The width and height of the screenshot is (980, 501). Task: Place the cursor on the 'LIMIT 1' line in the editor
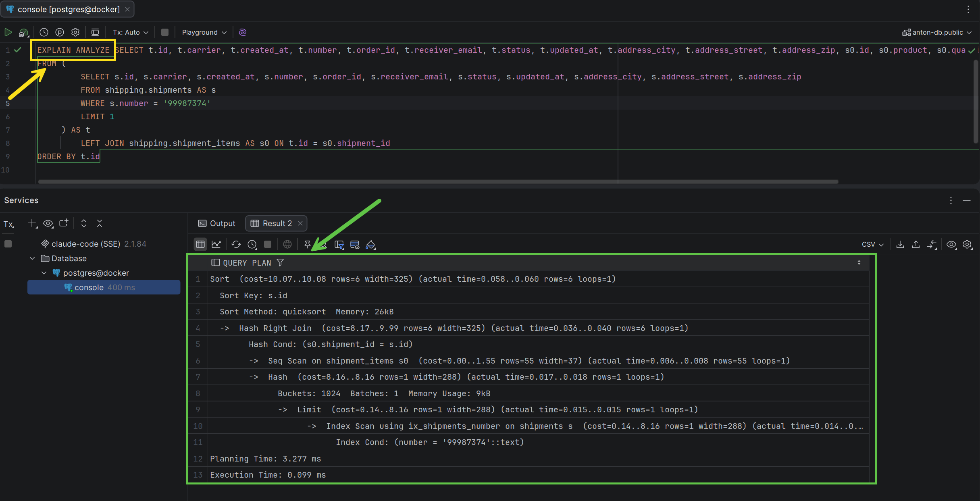point(98,116)
